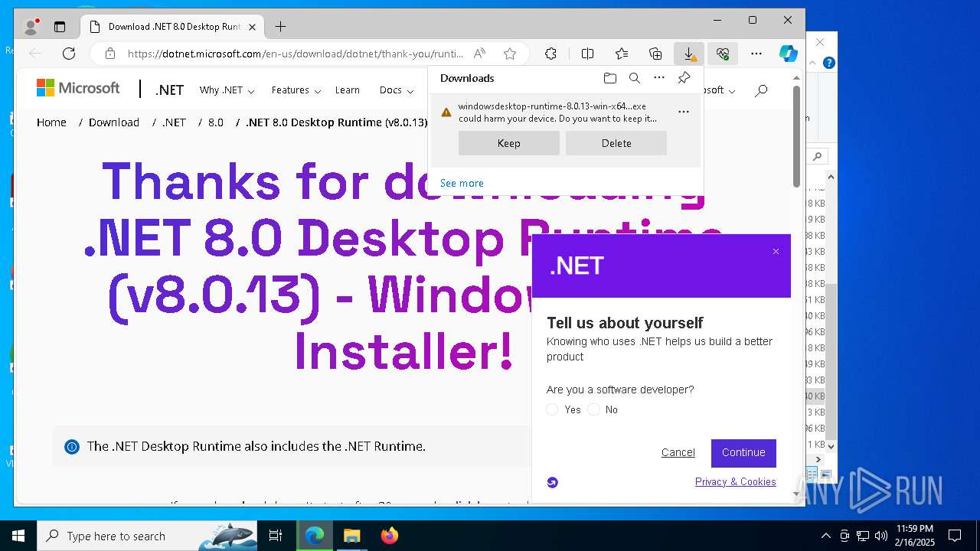
Task: Continue the .NET survey
Action: point(743,452)
